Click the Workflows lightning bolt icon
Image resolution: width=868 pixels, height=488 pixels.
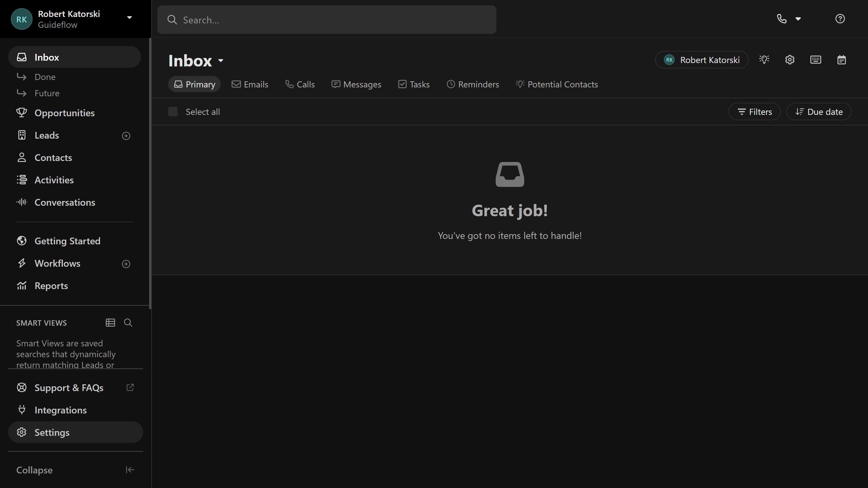pos(22,263)
